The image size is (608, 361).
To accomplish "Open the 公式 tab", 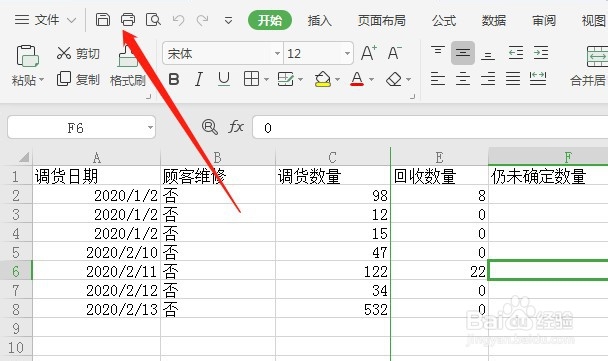I will tap(444, 20).
